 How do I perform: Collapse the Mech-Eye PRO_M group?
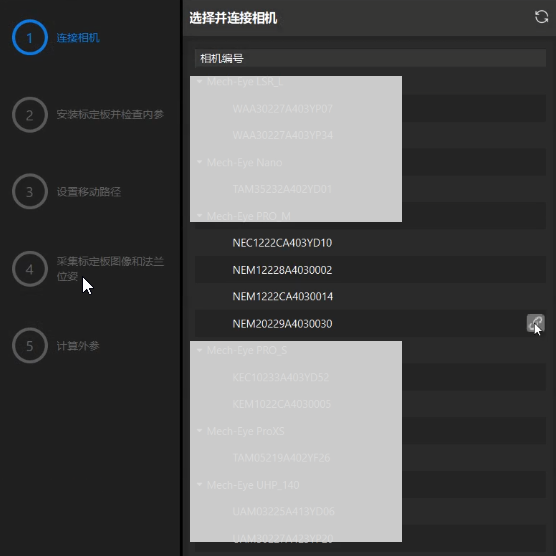tap(200, 216)
